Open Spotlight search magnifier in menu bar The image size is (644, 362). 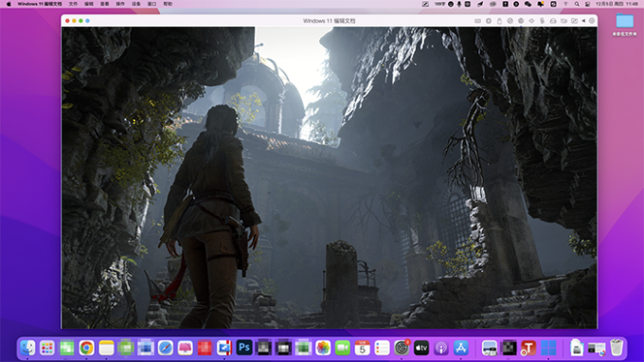pos(577,4)
